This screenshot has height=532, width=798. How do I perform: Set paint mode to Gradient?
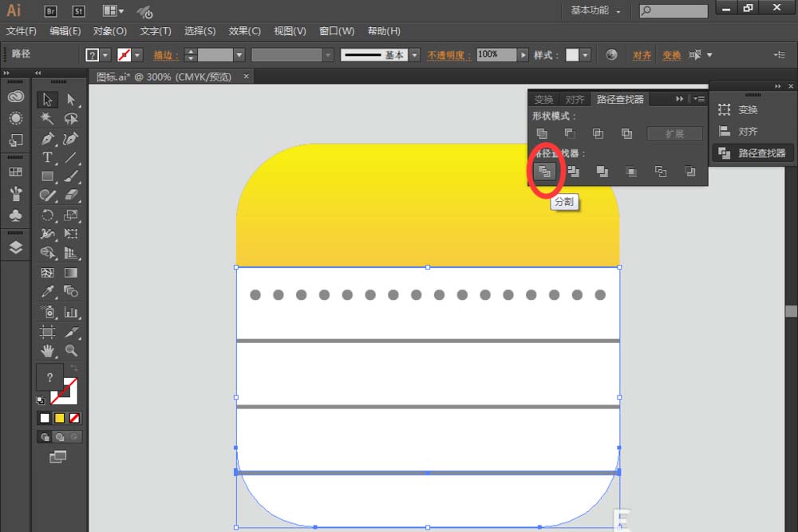[60, 418]
